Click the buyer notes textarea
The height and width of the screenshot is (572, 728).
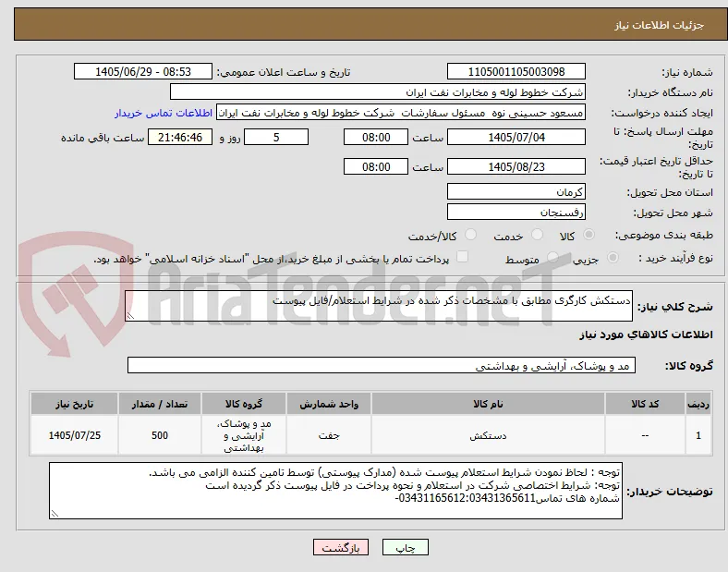(335, 491)
